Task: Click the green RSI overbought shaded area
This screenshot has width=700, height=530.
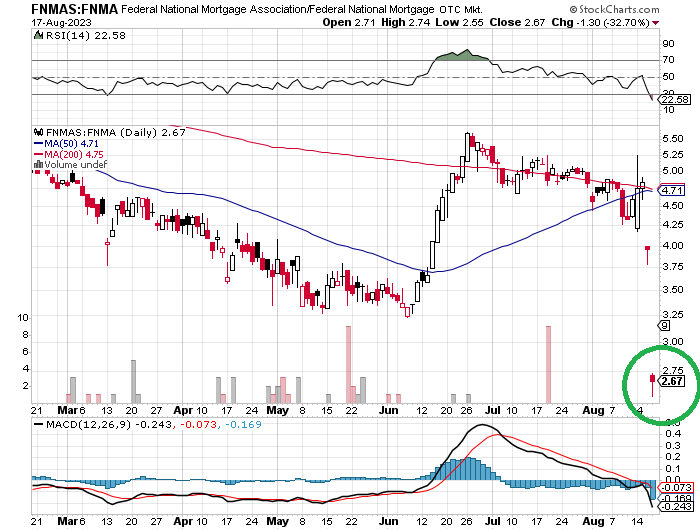Action: coord(462,55)
